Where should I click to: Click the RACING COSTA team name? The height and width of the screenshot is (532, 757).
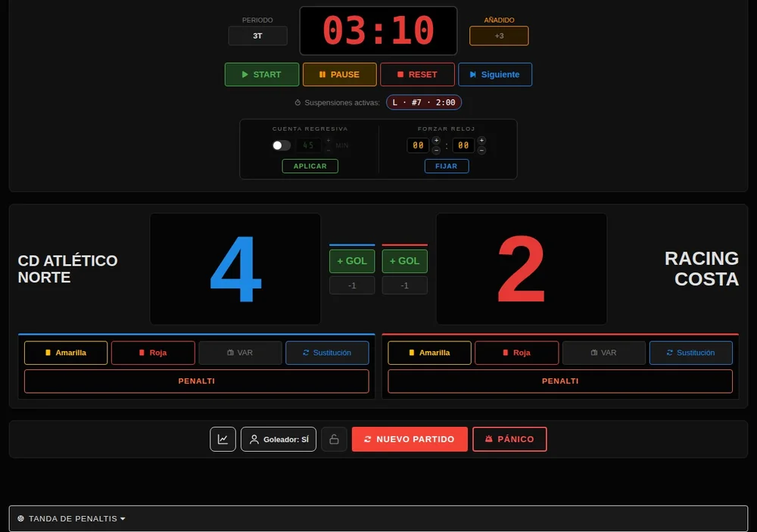tap(702, 269)
